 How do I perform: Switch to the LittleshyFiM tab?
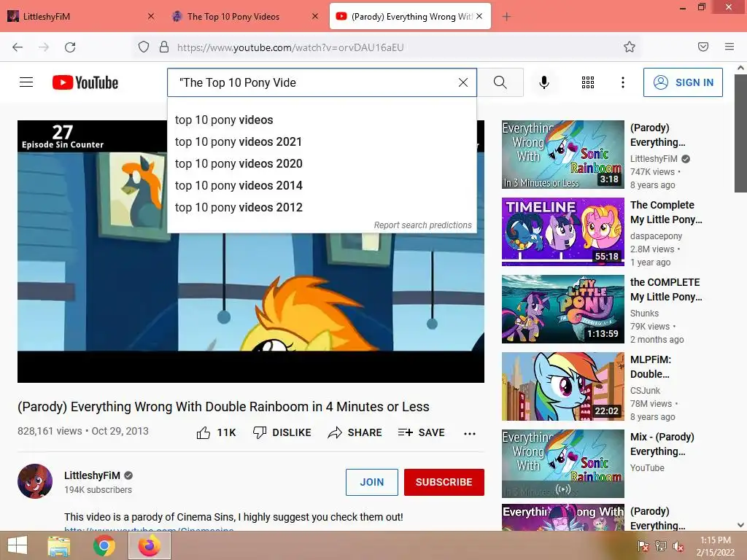tap(81, 17)
